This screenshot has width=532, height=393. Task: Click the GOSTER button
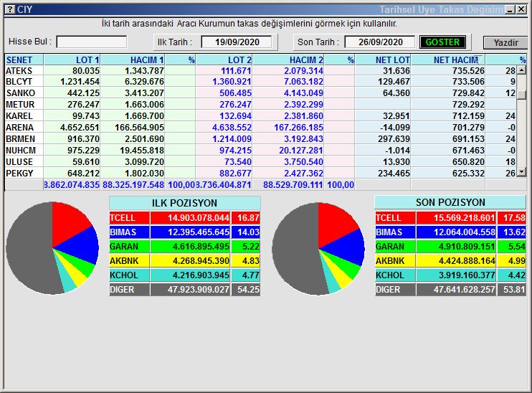pos(442,42)
